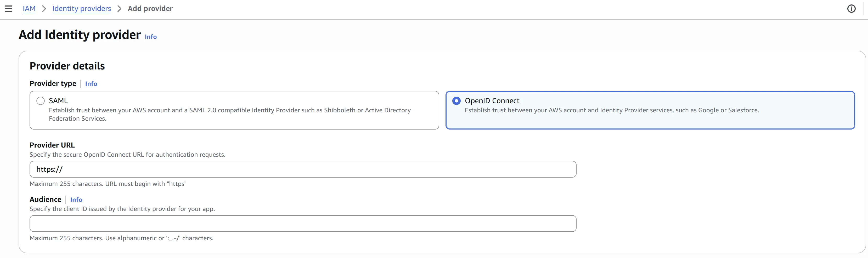Select the OpenID Connect provider type
This screenshot has width=868, height=258.
456,100
